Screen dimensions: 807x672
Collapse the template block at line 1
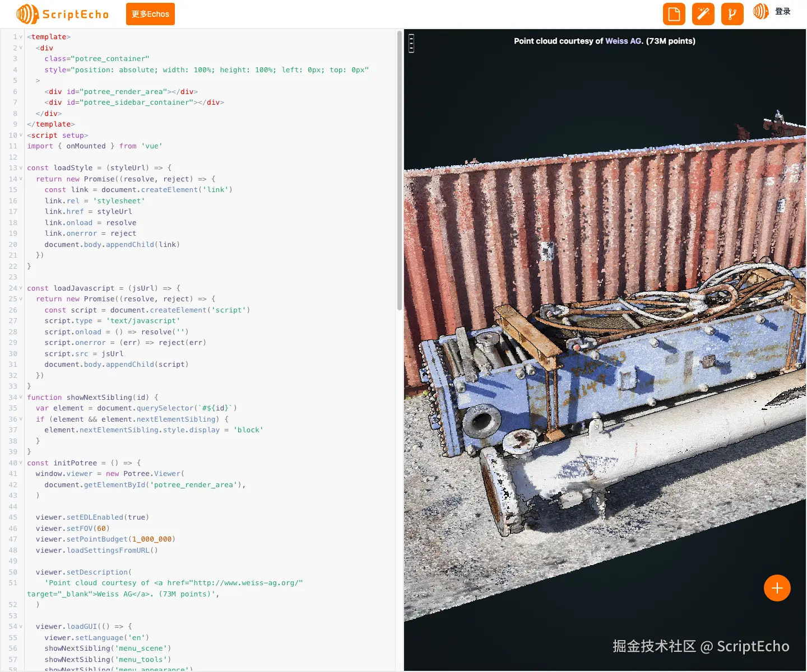coord(21,37)
